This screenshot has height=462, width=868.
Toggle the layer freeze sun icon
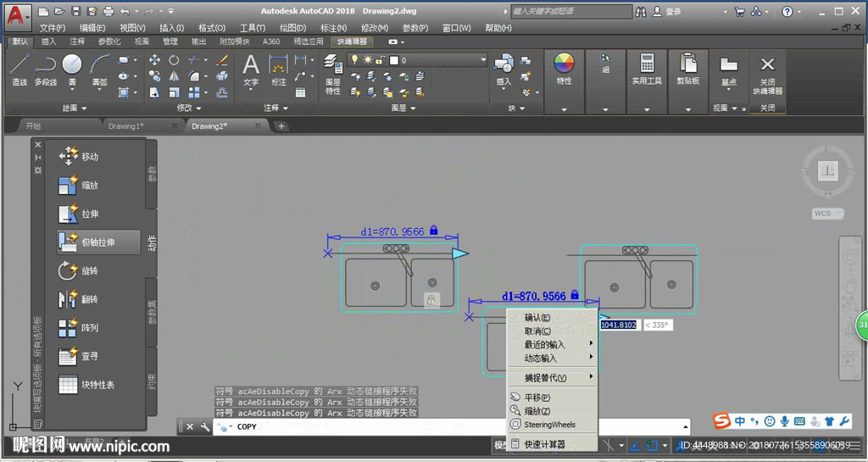(x=368, y=59)
